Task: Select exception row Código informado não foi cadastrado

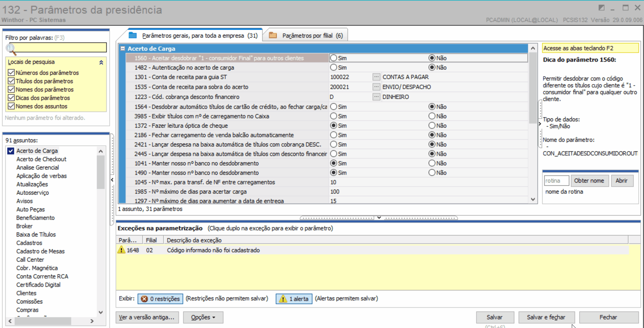Action: click(x=372, y=250)
